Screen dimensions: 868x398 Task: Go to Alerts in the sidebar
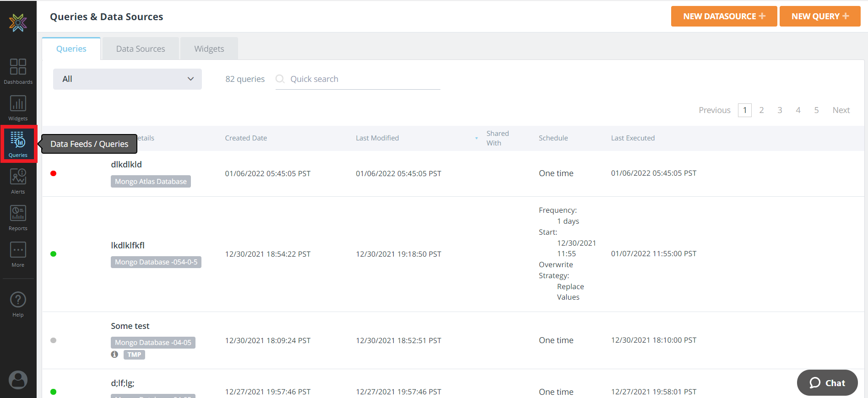18,181
